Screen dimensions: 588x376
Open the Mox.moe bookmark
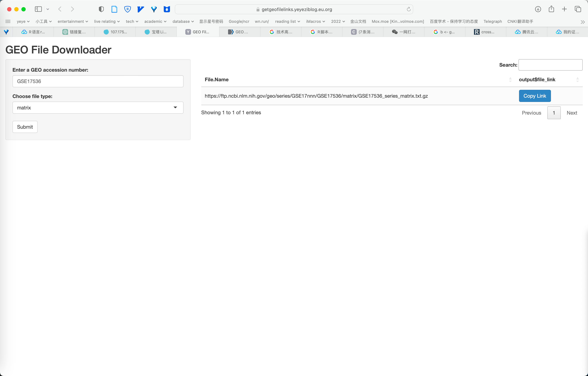(398, 22)
